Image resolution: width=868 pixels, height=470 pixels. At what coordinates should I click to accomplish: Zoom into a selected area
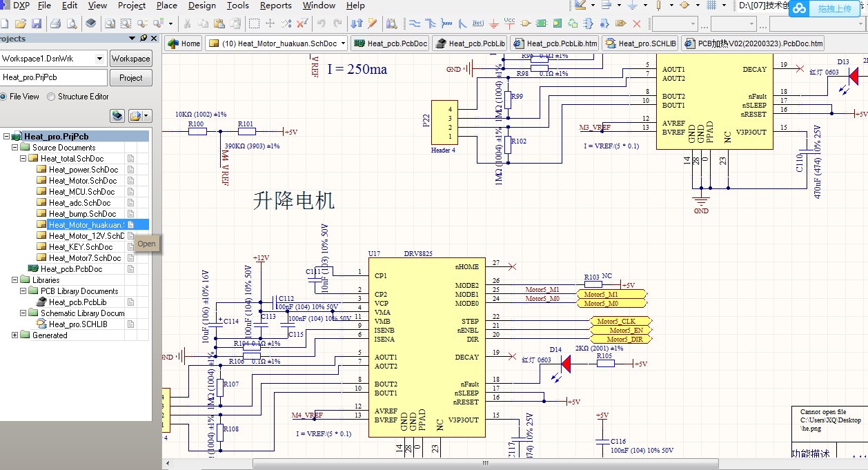pyautogui.click(x=126, y=23)
